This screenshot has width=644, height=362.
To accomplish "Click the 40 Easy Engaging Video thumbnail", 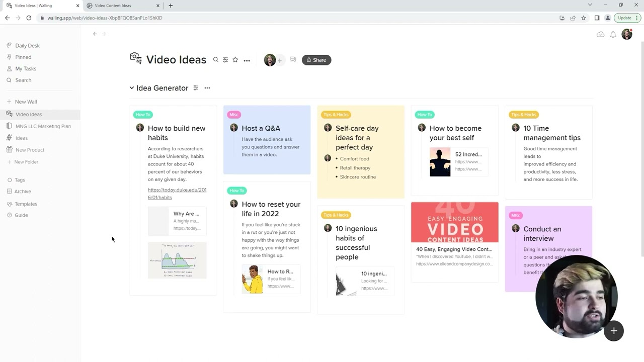I will 454,222.
